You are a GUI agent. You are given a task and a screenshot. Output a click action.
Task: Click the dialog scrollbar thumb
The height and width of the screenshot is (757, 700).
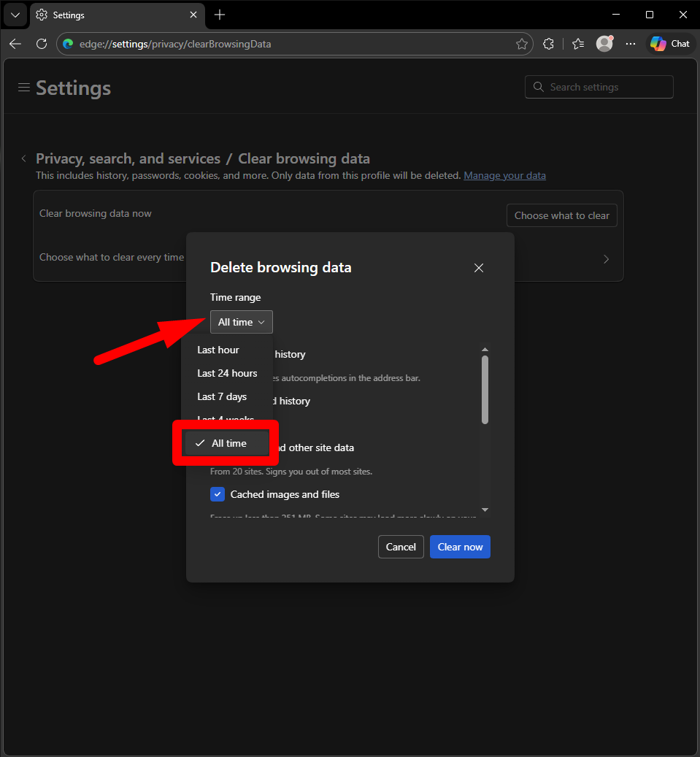(485, 390)
